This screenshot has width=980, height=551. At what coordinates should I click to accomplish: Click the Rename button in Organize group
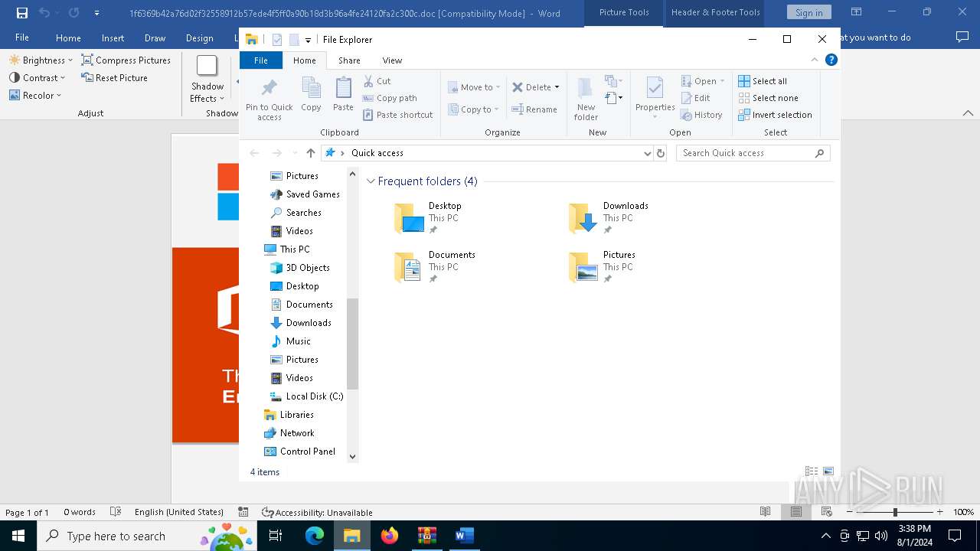(x=534, y=109)
